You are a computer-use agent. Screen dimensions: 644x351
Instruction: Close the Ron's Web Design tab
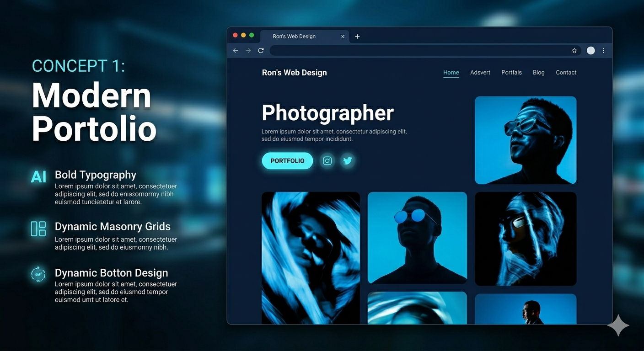[x=343, y=36]
